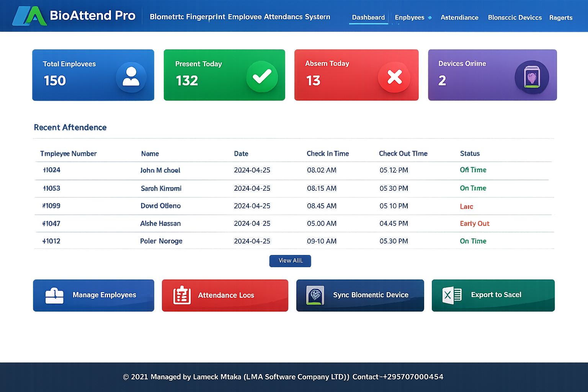Select the Devices Online 2 card
This screenshot has height=392, width=588.
[492, 75]
